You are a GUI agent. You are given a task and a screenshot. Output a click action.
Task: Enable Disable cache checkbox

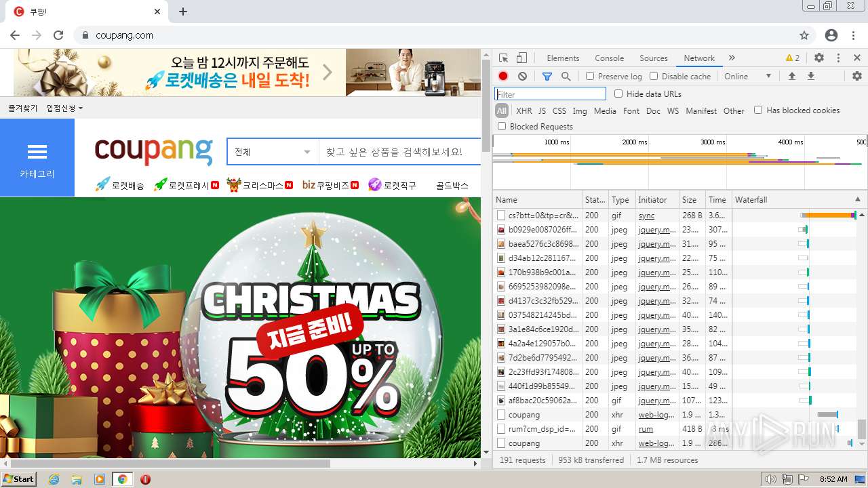click(654, 77)
